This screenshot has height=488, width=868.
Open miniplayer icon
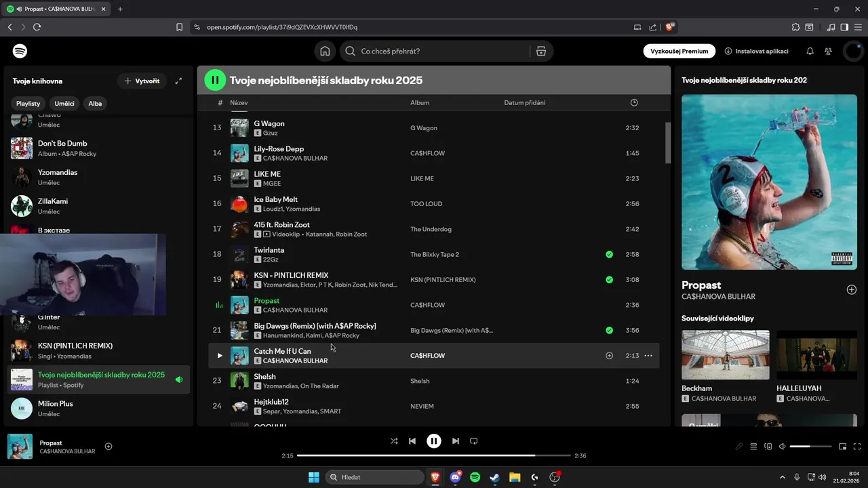point(843,447)
